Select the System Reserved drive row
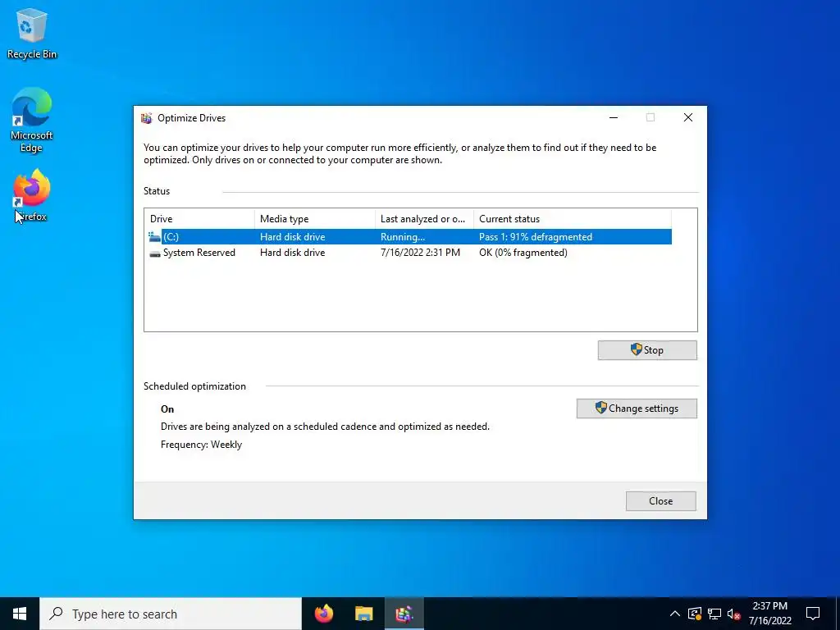Screen dimensions: 840x630 [409, 253]
